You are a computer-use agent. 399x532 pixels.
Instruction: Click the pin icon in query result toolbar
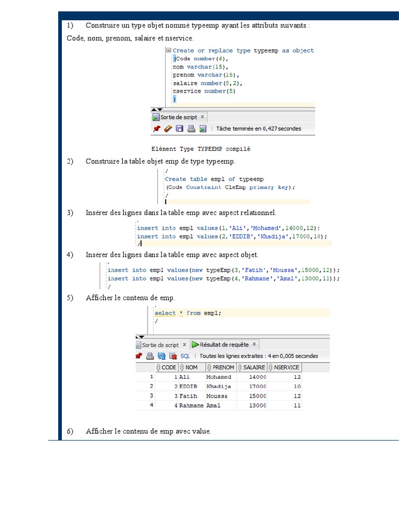click(x=138, y=356)
